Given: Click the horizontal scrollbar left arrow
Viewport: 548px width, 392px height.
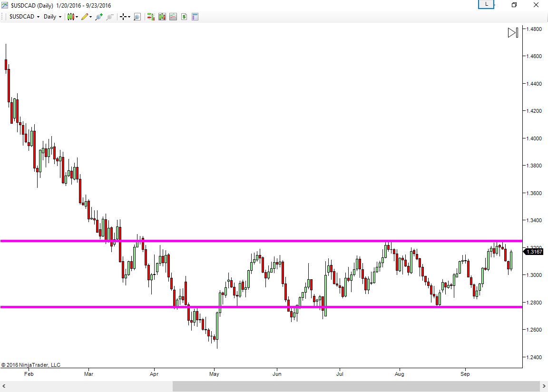Looking at the screenshot, I should pos(4,386).
